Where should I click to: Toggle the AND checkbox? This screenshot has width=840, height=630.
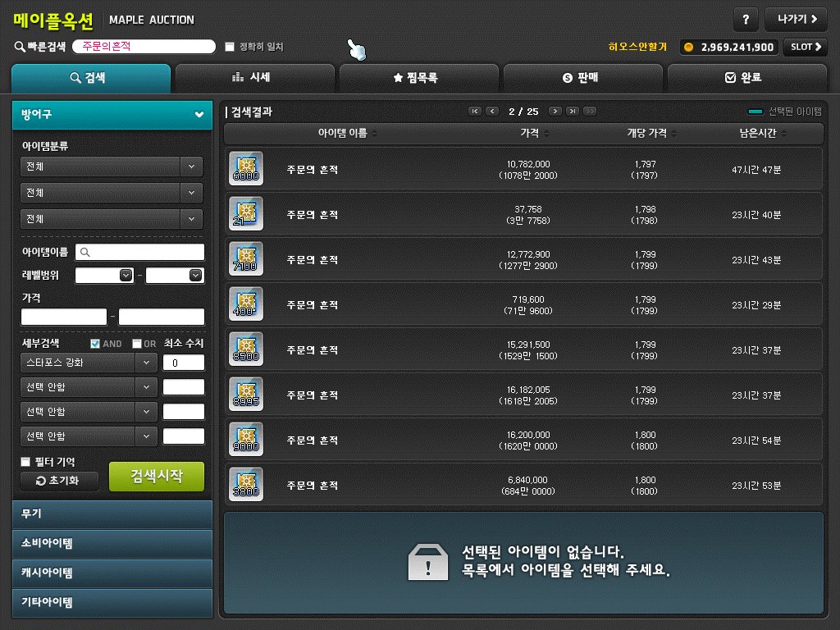pos(95,344)
